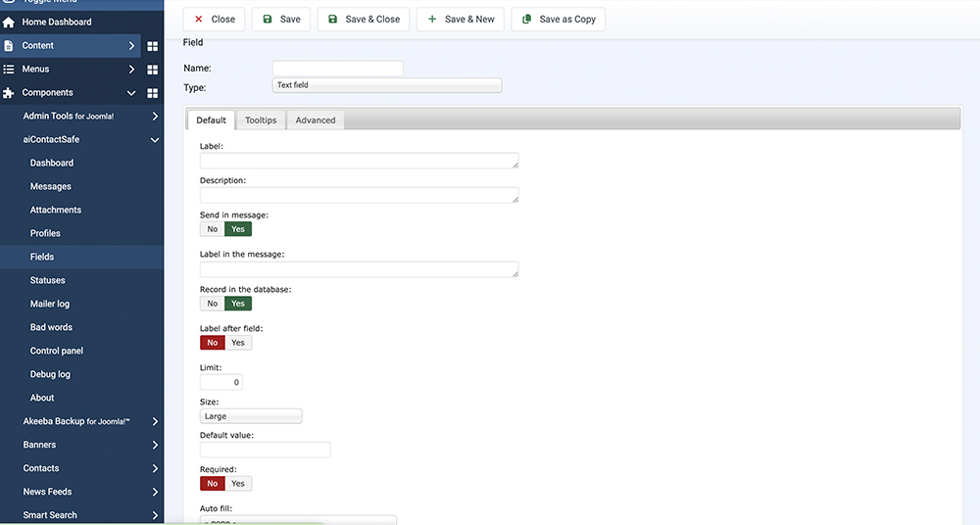This screenshot has width=980, height=525.
Task: Click the red X icon on Close
Action: coord(199,20)
